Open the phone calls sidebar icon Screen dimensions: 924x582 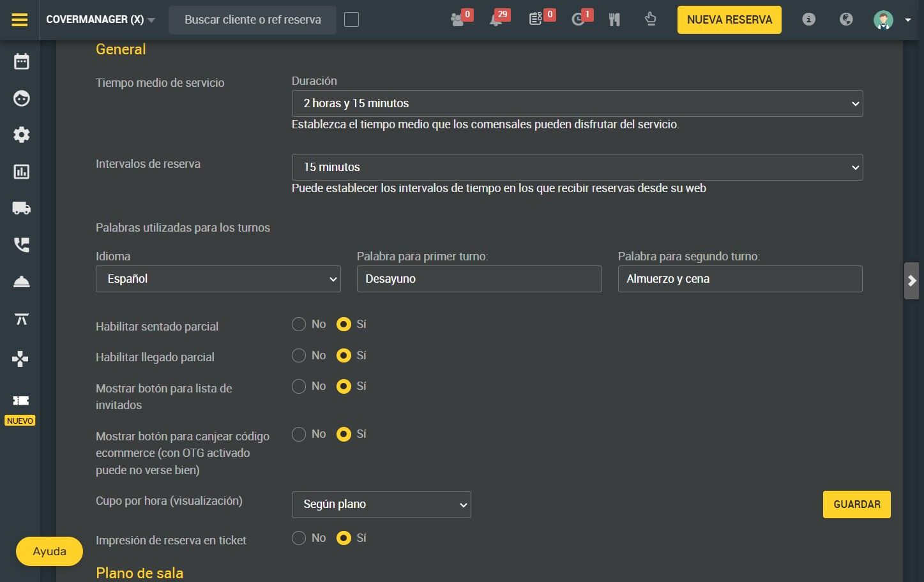point(21,245)
